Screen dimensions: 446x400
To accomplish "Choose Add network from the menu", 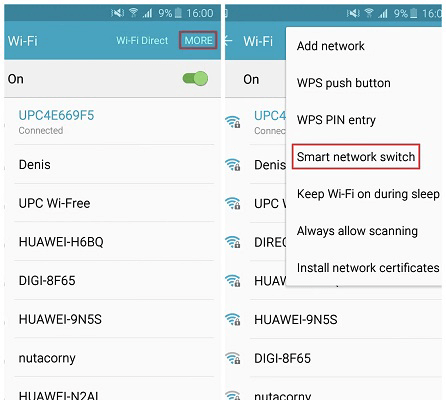I will [x=331, y=46].
